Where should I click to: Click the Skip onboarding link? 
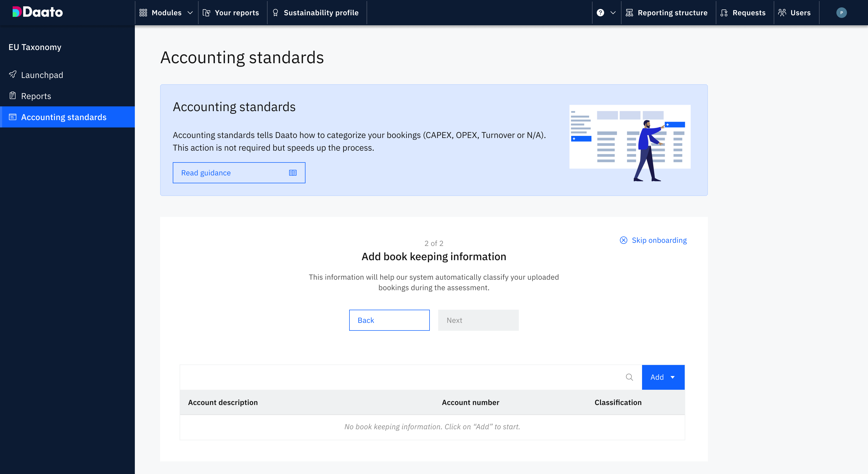[x=659, y=240]
